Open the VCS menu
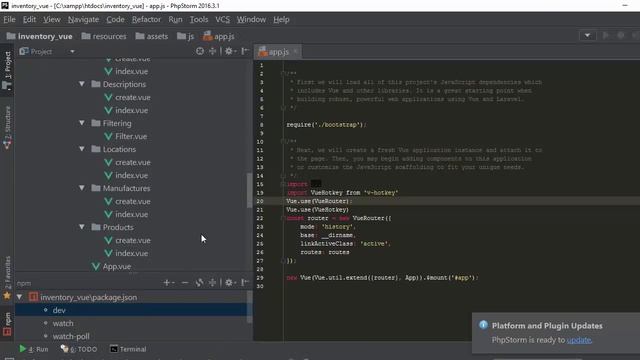This screenshot has height=360, width=640. click(222, 20)
